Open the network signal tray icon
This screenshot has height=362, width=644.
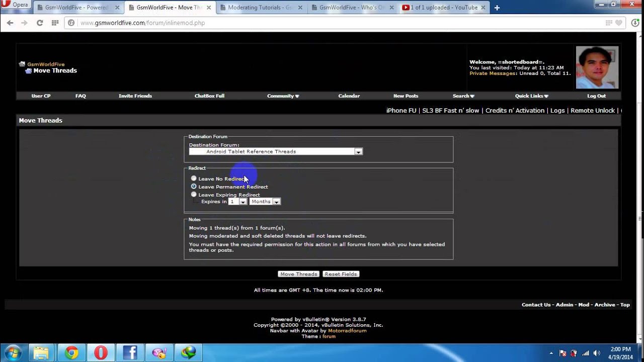tap(585, 353)
